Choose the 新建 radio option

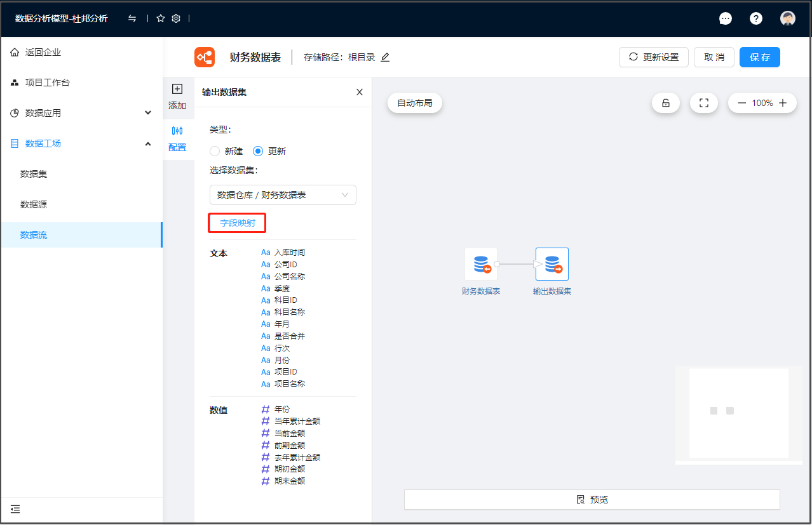pyautogui.click(x=215, y=151)
